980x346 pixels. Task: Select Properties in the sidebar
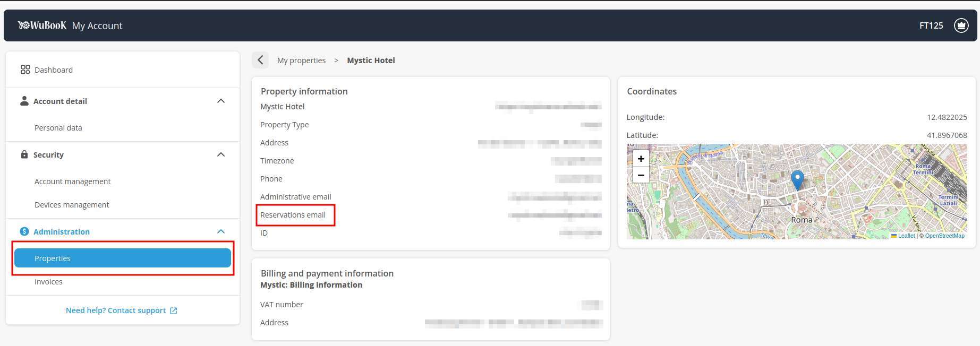[x=122, y=258]
